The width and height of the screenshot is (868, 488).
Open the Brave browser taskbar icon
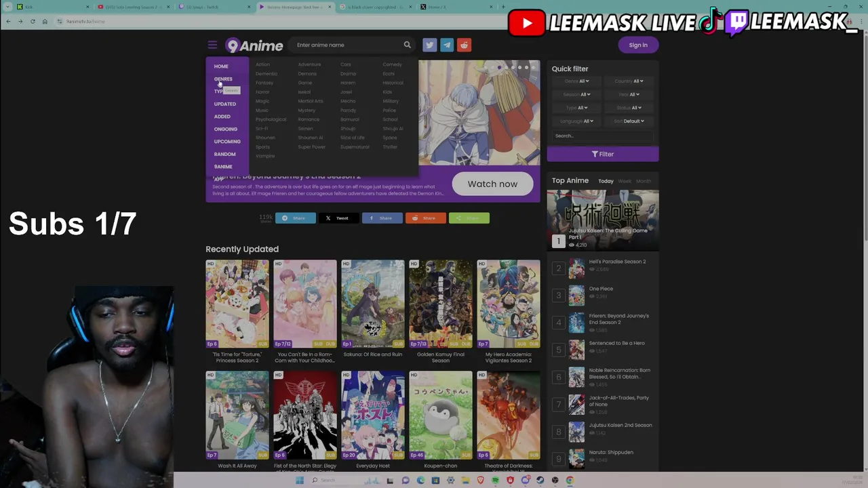click(x=480, y=481)
